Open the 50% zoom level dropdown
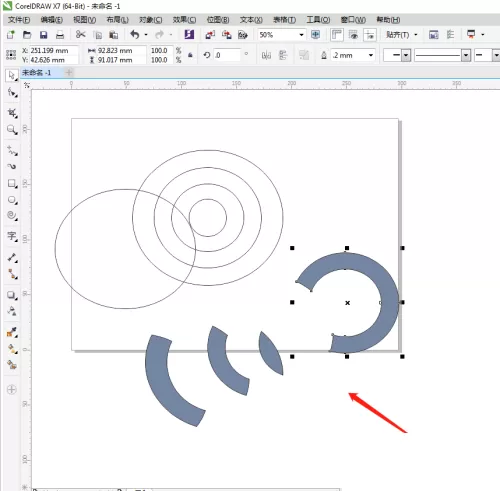Viewport: 500px width, 491px height. (301, 35)
